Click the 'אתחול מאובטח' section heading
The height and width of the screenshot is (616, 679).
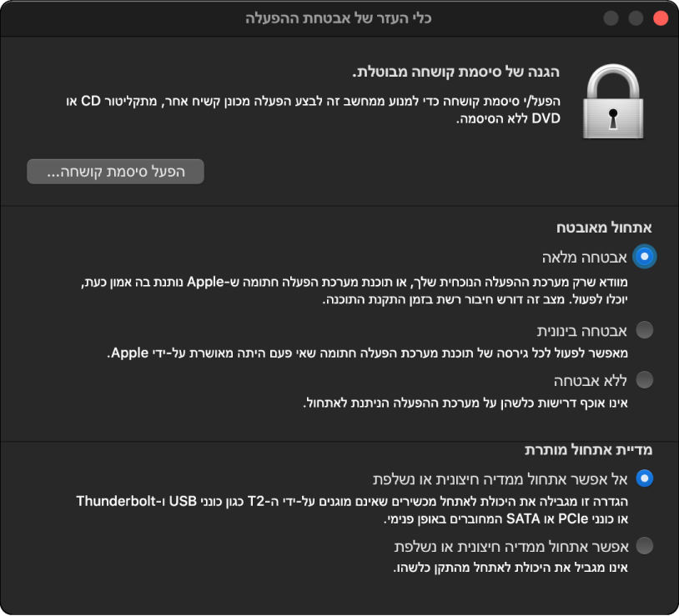tap(604, 228)
